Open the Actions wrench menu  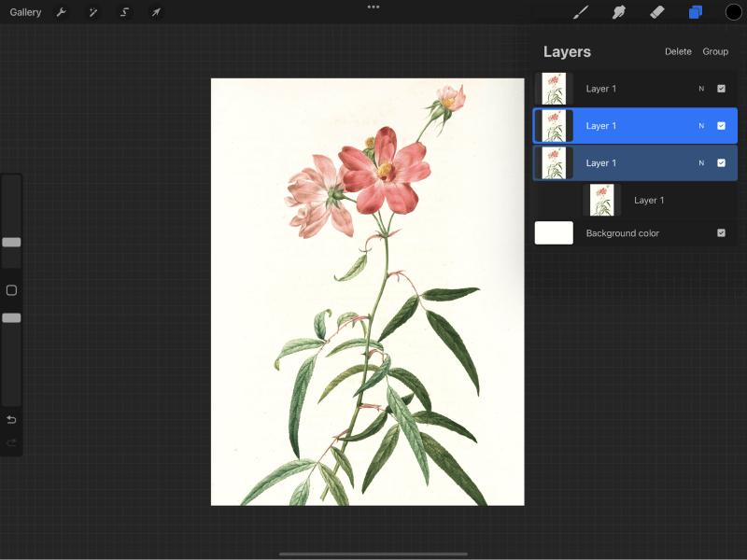pyautogui.click(x=61, y=12)
